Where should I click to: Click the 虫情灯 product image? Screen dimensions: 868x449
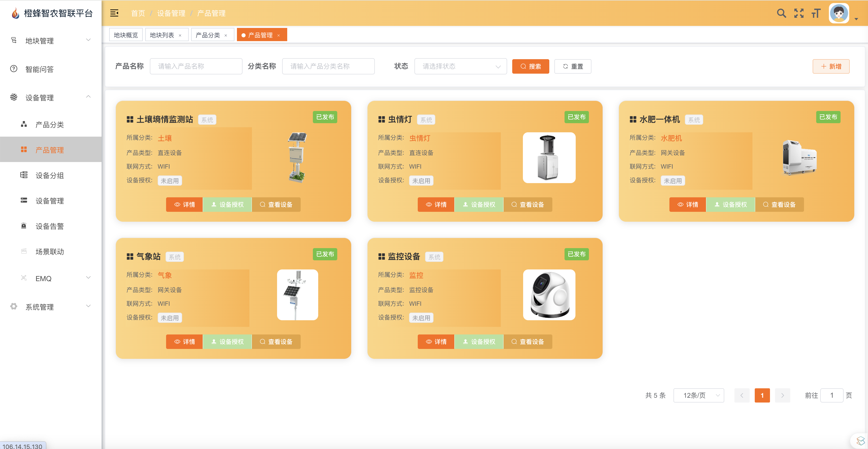[549, 158]
